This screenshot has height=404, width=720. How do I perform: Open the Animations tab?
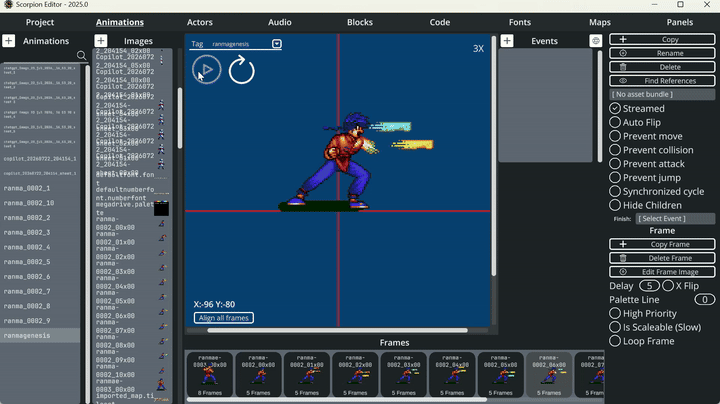[120, 22]
